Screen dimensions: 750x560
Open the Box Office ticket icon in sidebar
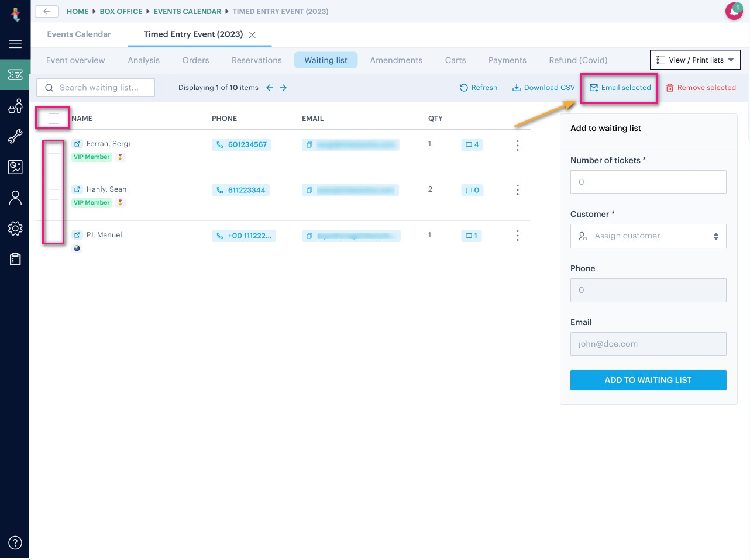pos(15,75)
